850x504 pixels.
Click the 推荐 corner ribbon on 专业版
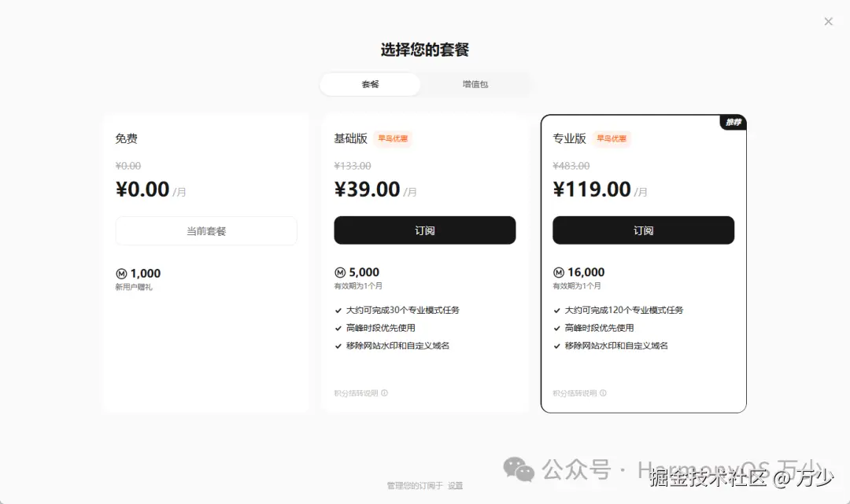point(733,122)
